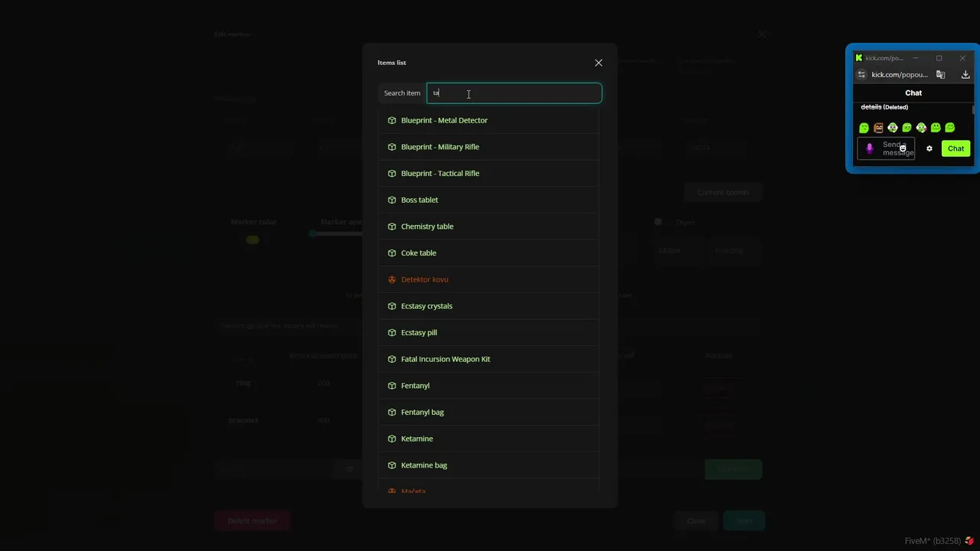The image size is (980, 551).
Task: Open site settings icon in Kick address bar
Action: click(x=861, y=74)
